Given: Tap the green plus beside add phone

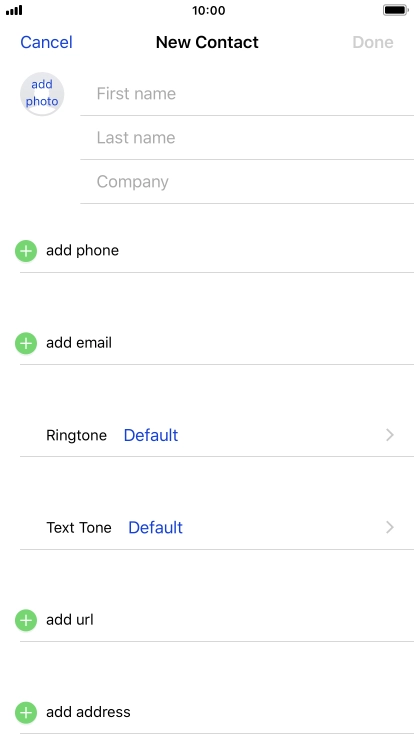Looking at the screenshot, I should coord(26,251).
